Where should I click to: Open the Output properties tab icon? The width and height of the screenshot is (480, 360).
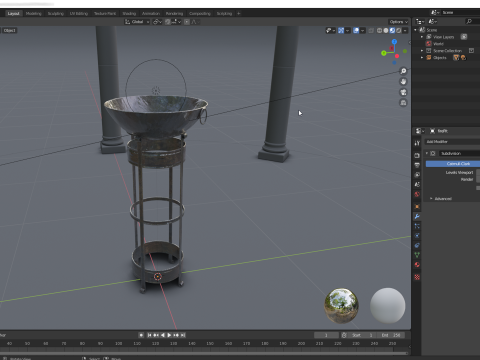tap(417, 165)
